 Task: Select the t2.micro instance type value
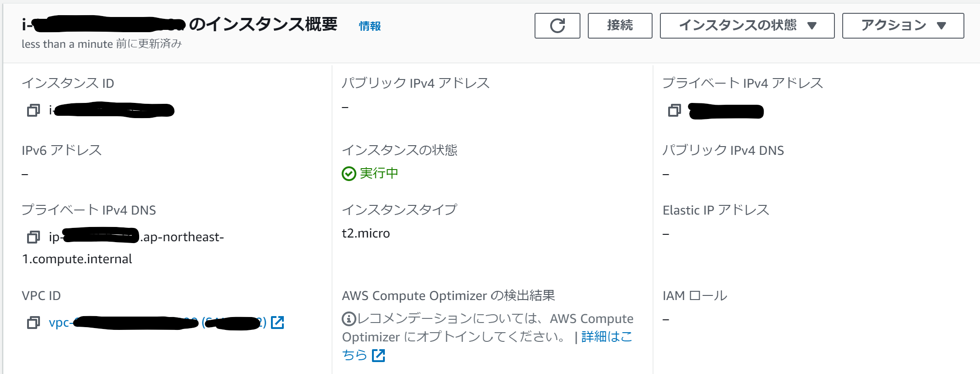point(366,233)
